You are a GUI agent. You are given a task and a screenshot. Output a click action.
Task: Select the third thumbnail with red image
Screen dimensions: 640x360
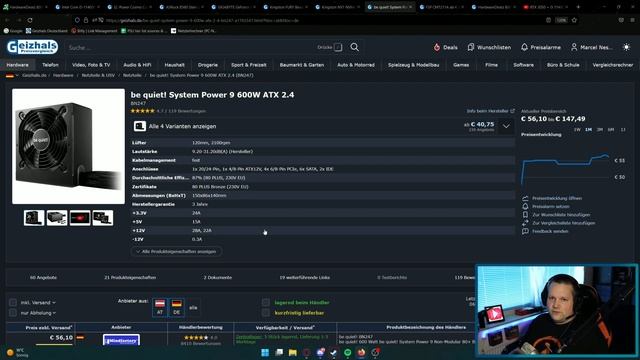click(x=80, y=218)
